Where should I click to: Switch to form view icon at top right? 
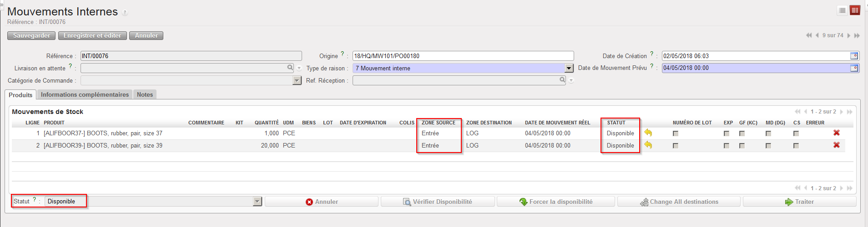click(x=855, y=10)
